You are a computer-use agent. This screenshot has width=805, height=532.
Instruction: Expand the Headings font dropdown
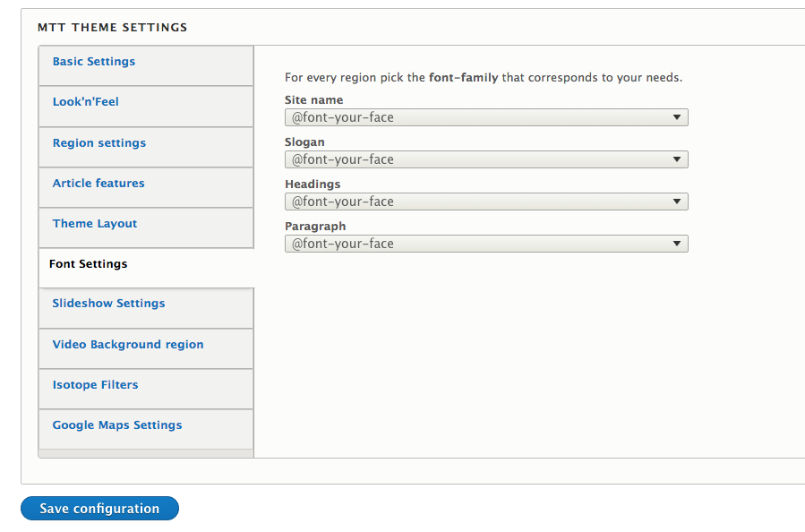pos(486,202)
